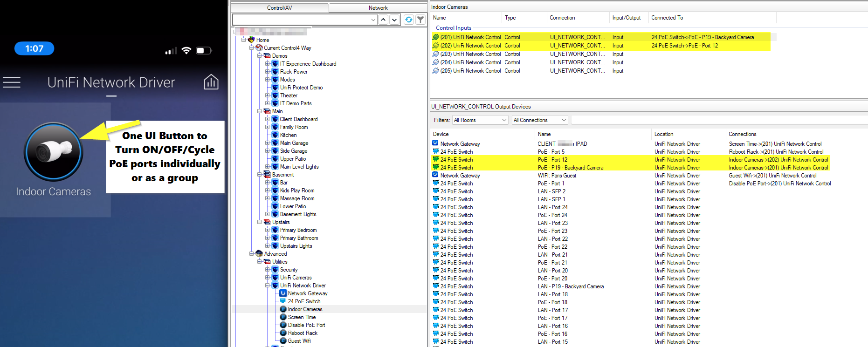Click the Current Control4 Way house icon
Image resolution: width=868 pixels, height=347 pixels.
point(259,48)
